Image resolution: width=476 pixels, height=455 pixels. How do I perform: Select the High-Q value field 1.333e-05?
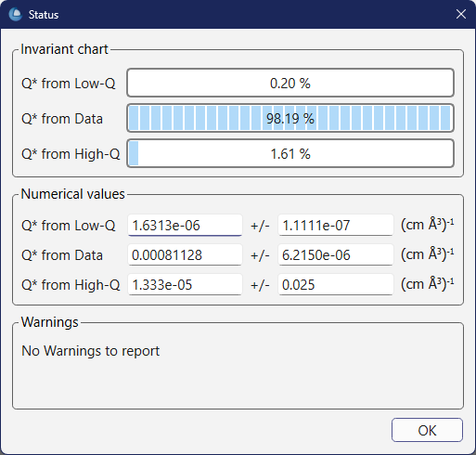click(x=185, y=285)
